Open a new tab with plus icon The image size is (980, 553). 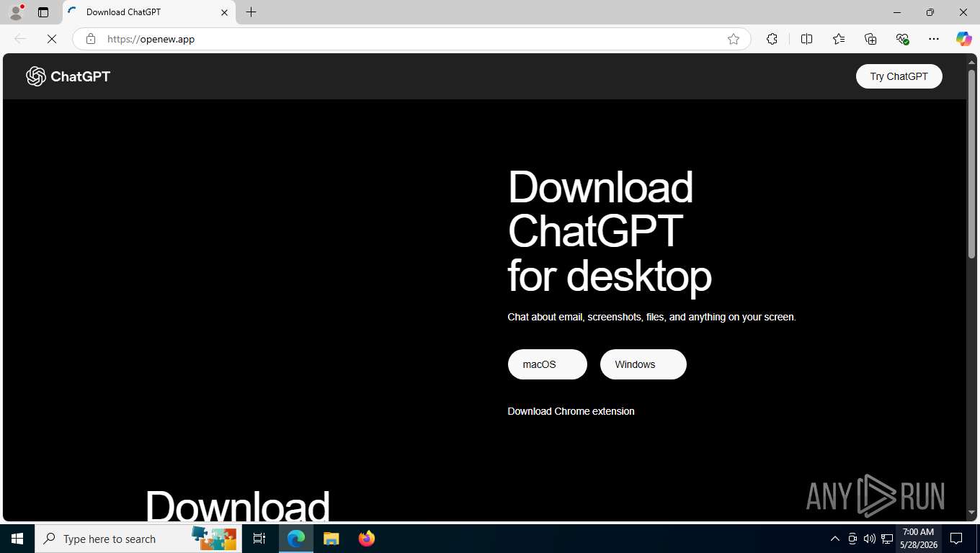tap(251, 12)
